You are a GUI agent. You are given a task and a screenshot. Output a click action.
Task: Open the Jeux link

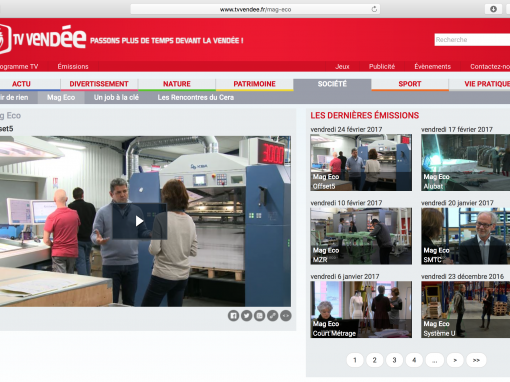342,66
